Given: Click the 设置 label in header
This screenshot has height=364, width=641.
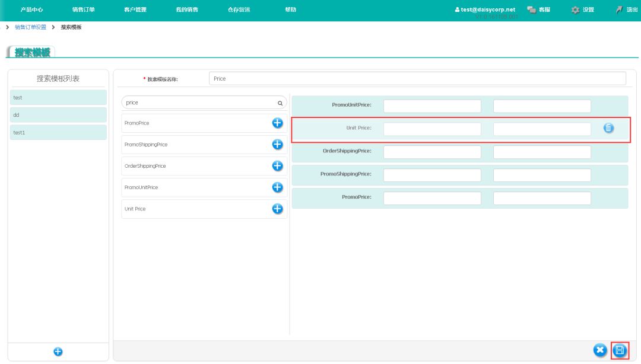Looking at the screenshot, I should (x=588, y=9).
